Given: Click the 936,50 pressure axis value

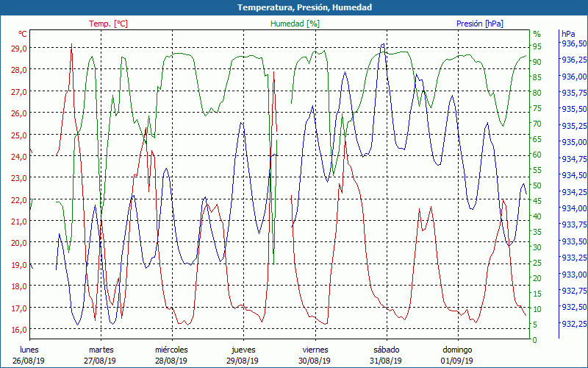Looking at the screenshot, I should (574, 43).
